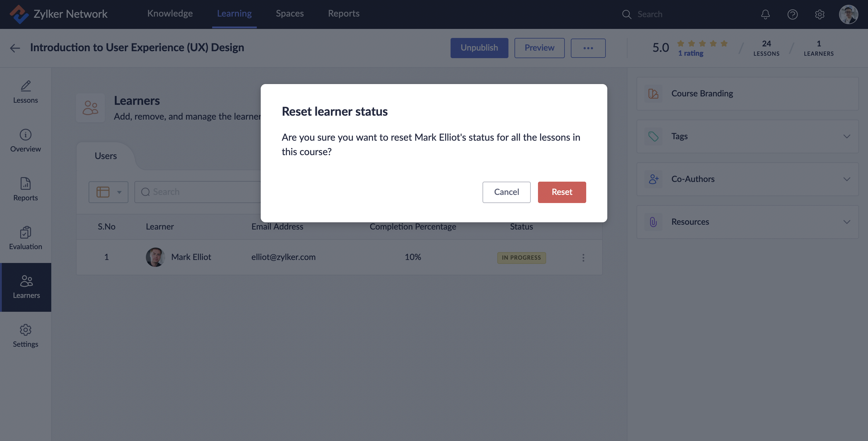Click the Course Branding panel
The width and height of the screenshot is (868, 441).
(747, 93)
